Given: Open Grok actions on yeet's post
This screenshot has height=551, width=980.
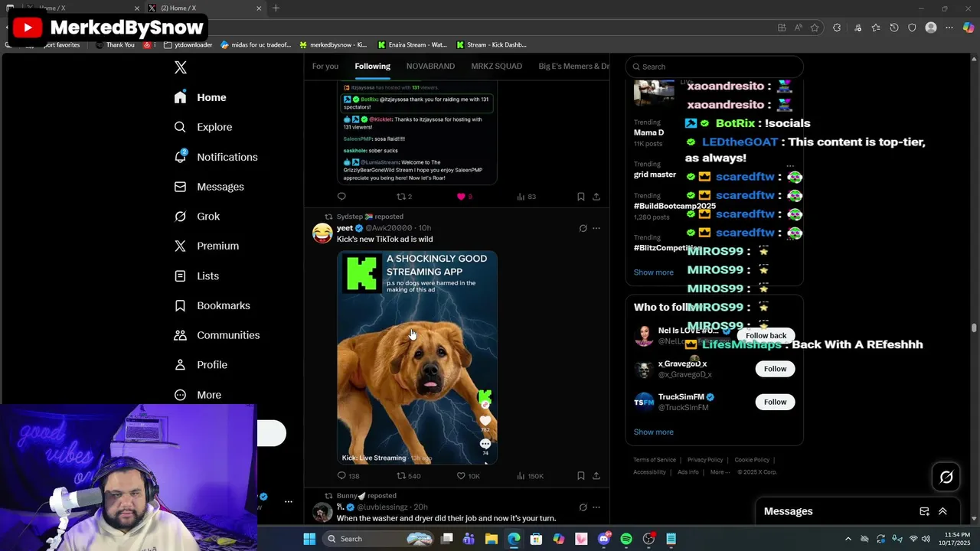Looking at the screenshot, I should (x=583, y=228).
